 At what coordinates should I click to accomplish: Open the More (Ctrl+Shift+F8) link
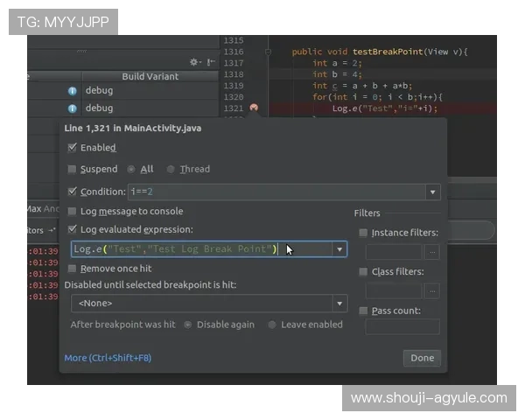coord(107,358)
